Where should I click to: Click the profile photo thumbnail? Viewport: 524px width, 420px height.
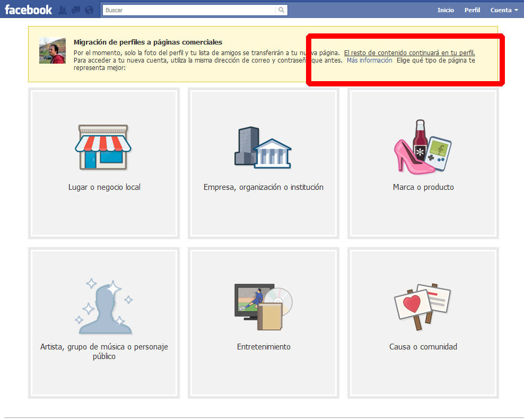(x=53, y=50)
